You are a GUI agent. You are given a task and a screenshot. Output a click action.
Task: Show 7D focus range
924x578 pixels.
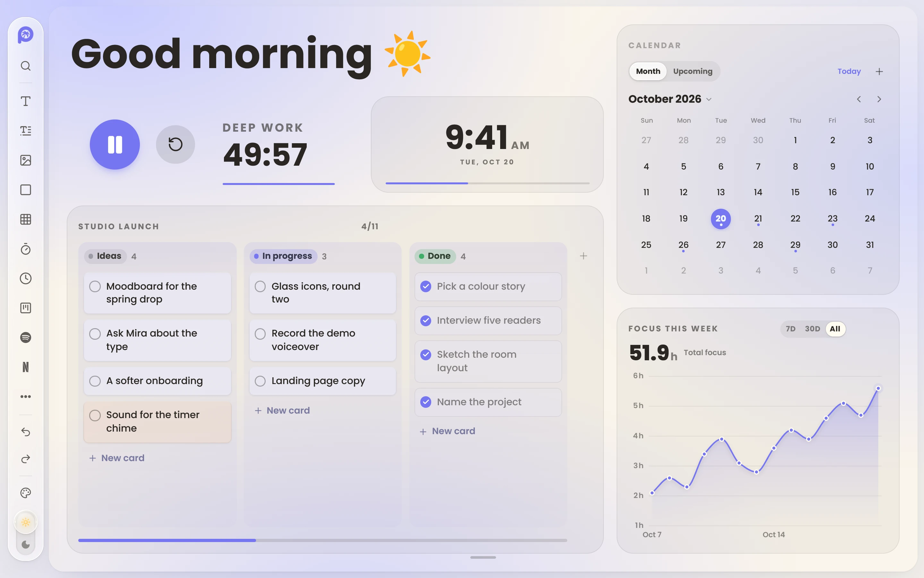(x=790, y=329)
